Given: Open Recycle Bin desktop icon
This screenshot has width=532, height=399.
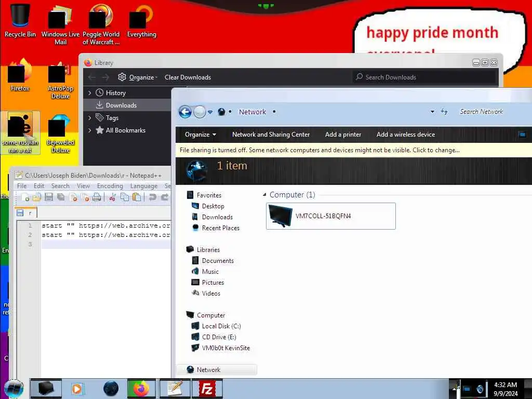Looking at the screenshot, I should pyautogui.click(x=20, y=20).
